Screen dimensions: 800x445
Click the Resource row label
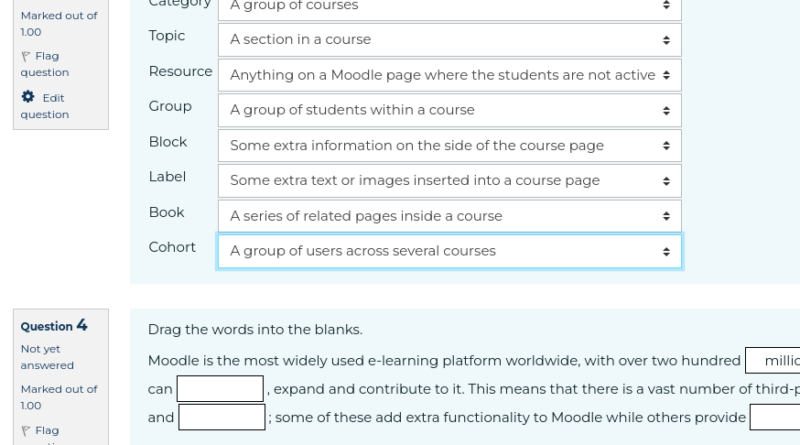pyautogui.click(x=180, y=71)
